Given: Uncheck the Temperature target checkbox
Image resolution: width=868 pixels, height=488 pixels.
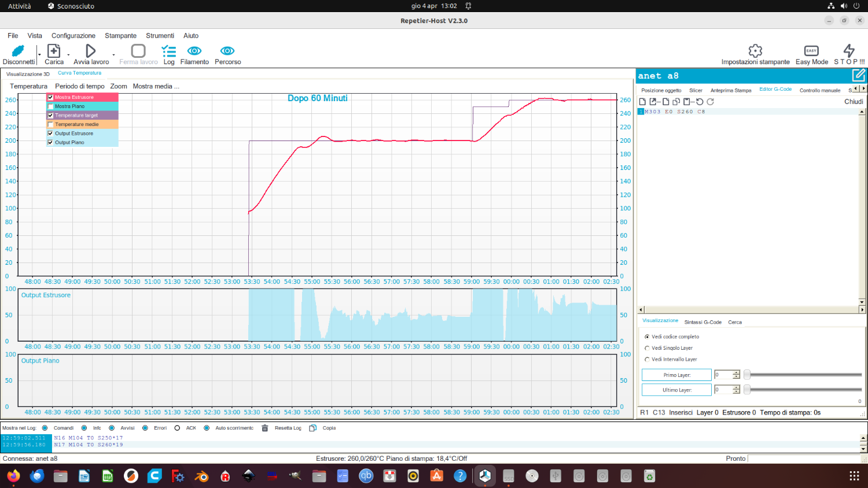Looking at the screenshot, I should pos(51,116).
